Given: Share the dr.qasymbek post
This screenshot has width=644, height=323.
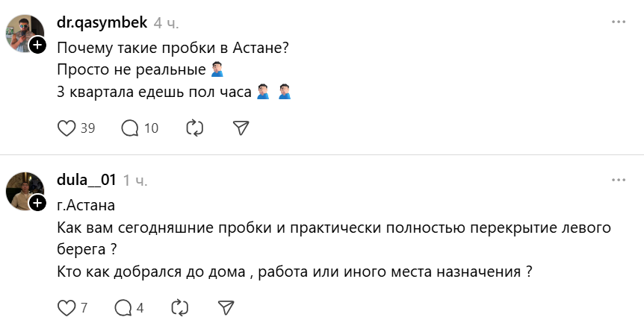Looking at the screenshot, I should (241, 128).
